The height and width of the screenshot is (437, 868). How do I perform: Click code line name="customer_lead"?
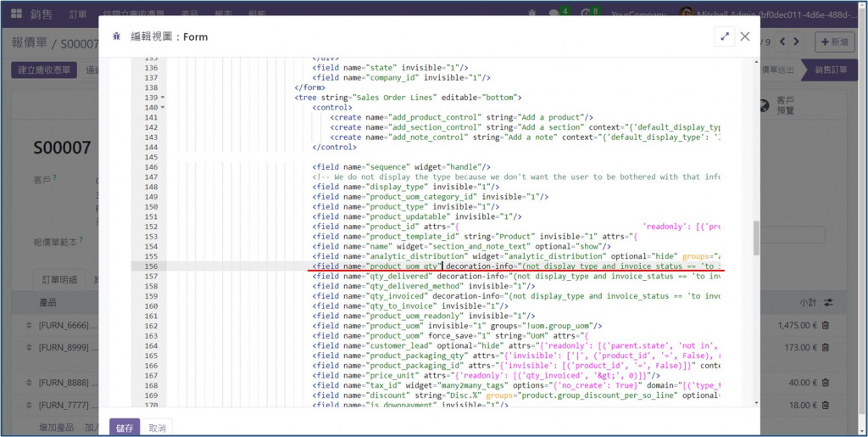tap(516, 345)
